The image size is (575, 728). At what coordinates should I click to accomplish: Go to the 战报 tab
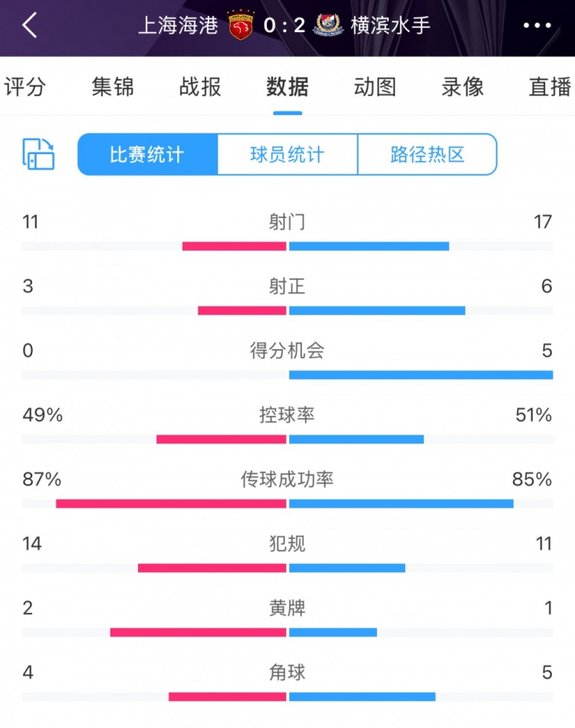[x=200, y=87]
